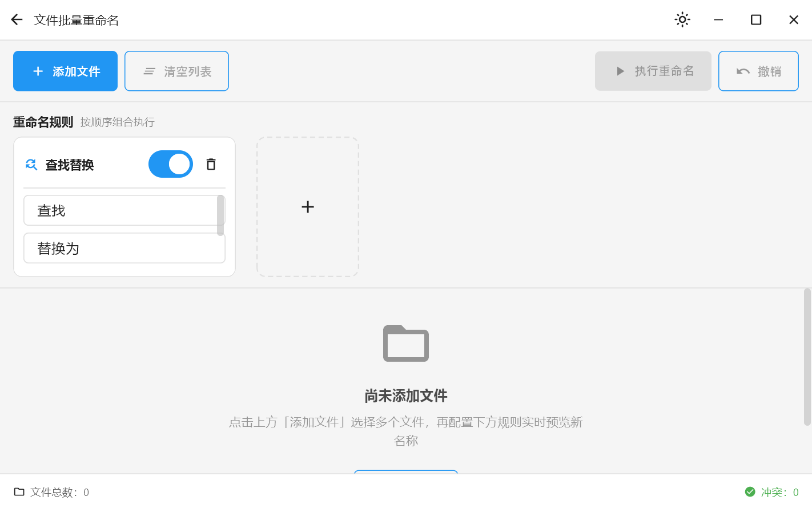
Task: Click the empty-state folder icon
Action: pyautogui.click(x=406, y=343)
